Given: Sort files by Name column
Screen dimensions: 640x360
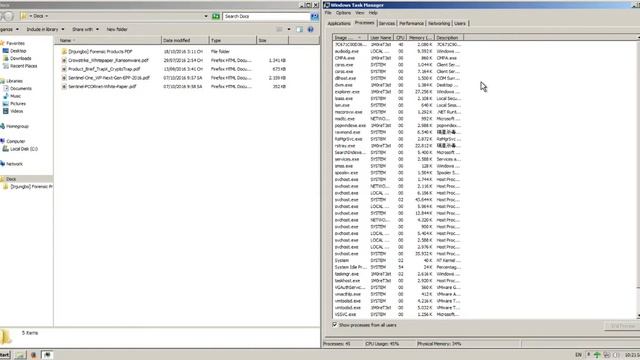Looking at the screenshot, I should click(109, 40).
